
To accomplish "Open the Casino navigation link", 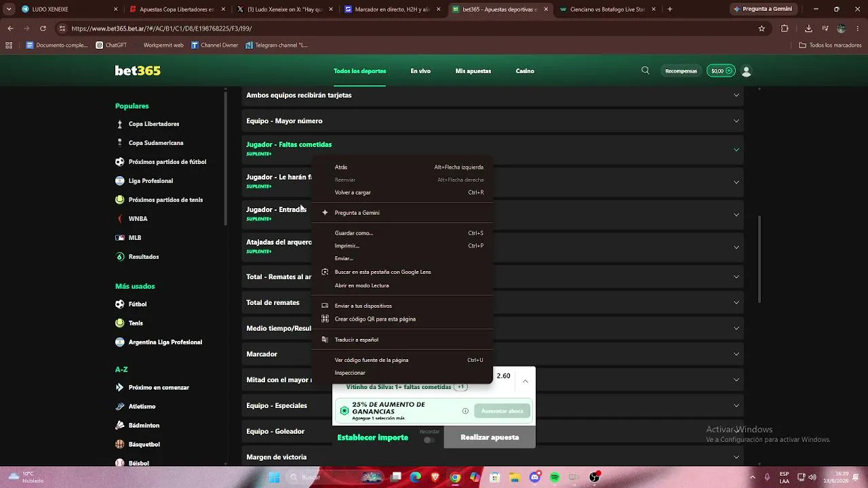I will tap(525, 71).
